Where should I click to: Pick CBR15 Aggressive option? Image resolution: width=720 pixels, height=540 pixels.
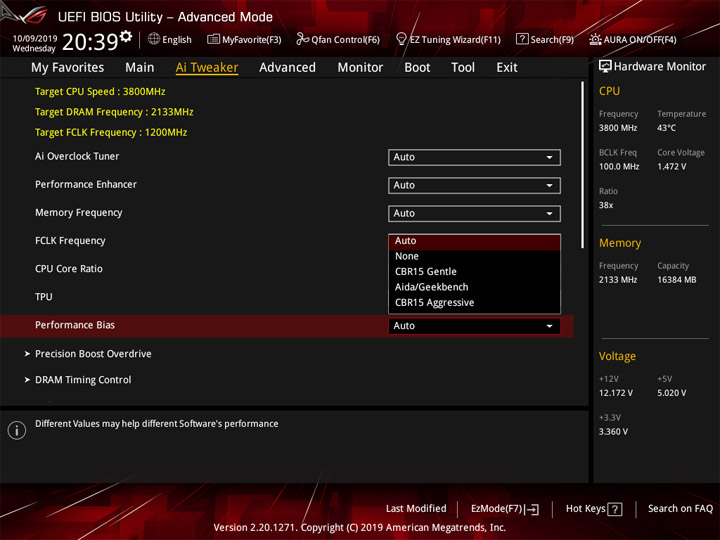(474, 303)
